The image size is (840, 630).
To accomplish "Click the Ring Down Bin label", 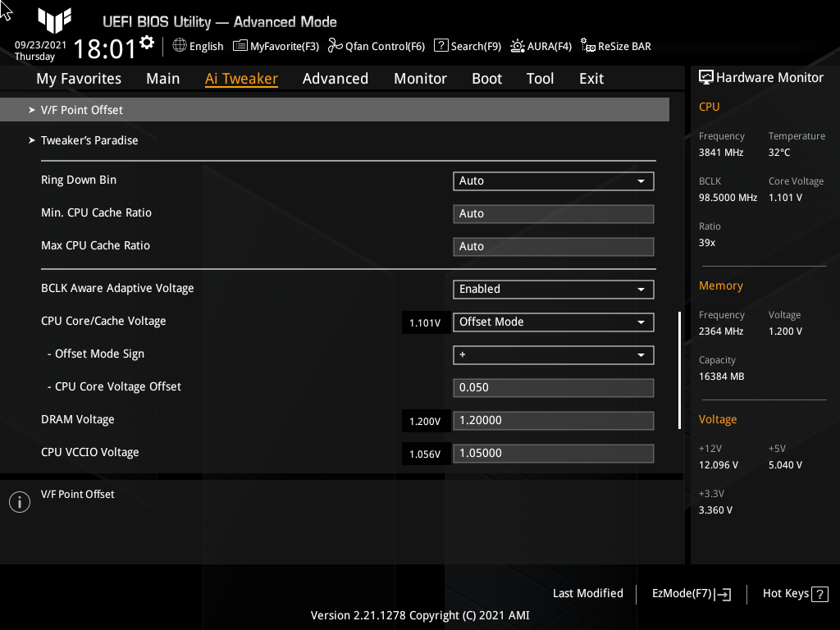I will click(x=79, y=180).
